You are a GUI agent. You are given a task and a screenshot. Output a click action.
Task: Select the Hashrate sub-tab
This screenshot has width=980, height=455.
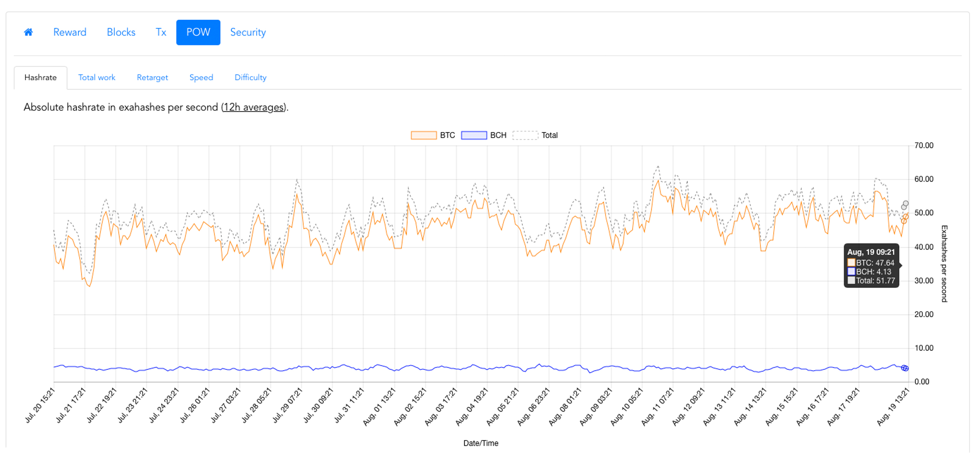[41, 78]
